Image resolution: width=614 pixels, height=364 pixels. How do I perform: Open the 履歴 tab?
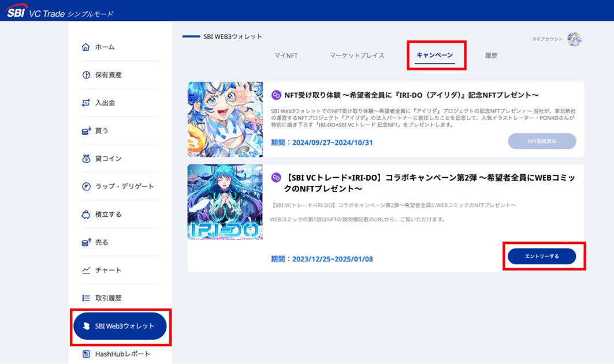tap(491, 55)
